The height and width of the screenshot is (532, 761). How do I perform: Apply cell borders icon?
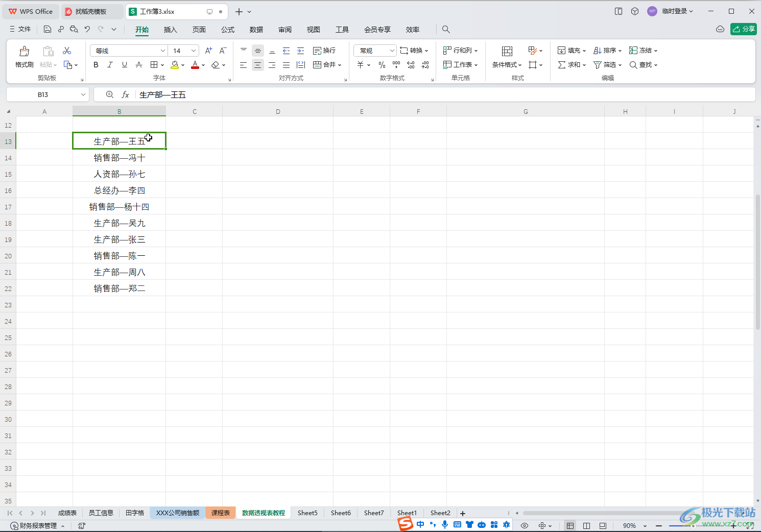point(154,65)
